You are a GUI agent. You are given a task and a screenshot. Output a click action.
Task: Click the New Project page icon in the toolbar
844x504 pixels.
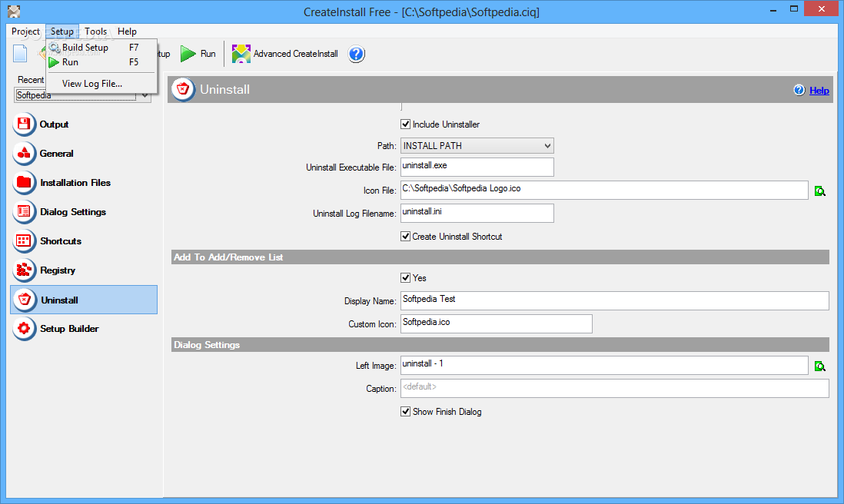[20, 54]
